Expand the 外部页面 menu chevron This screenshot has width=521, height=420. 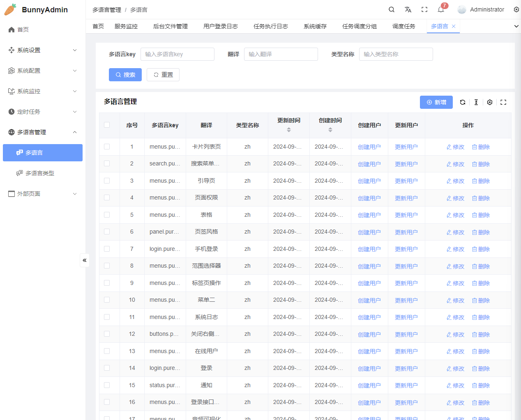tap(75, 194)
